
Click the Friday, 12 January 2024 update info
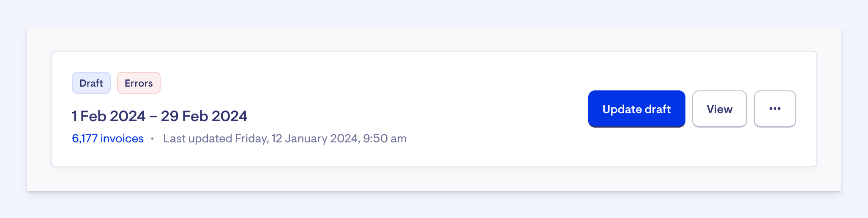point(284,139)
